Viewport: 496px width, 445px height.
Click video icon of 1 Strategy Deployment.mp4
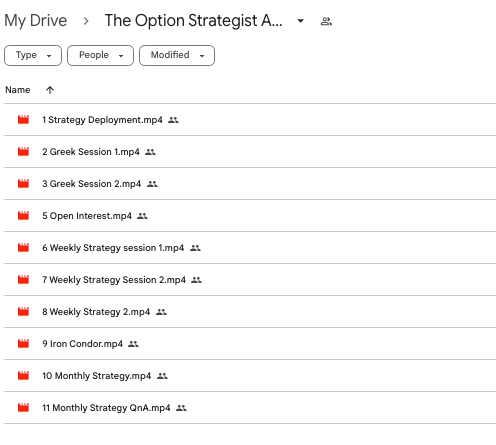[x=23, y=120]
